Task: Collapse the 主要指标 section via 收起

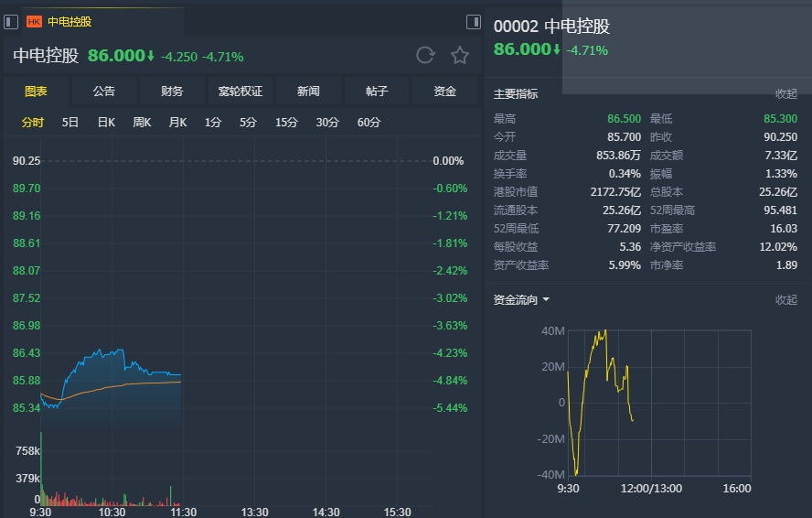Action: pyautogui.click(x=786, y=94)
